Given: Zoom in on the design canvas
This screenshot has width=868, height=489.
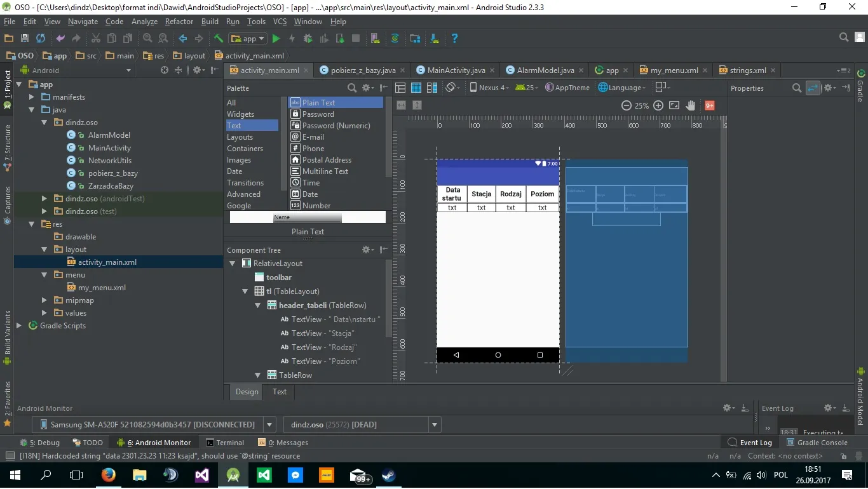Looking at the screenshot, I should [x=658, y=106].
